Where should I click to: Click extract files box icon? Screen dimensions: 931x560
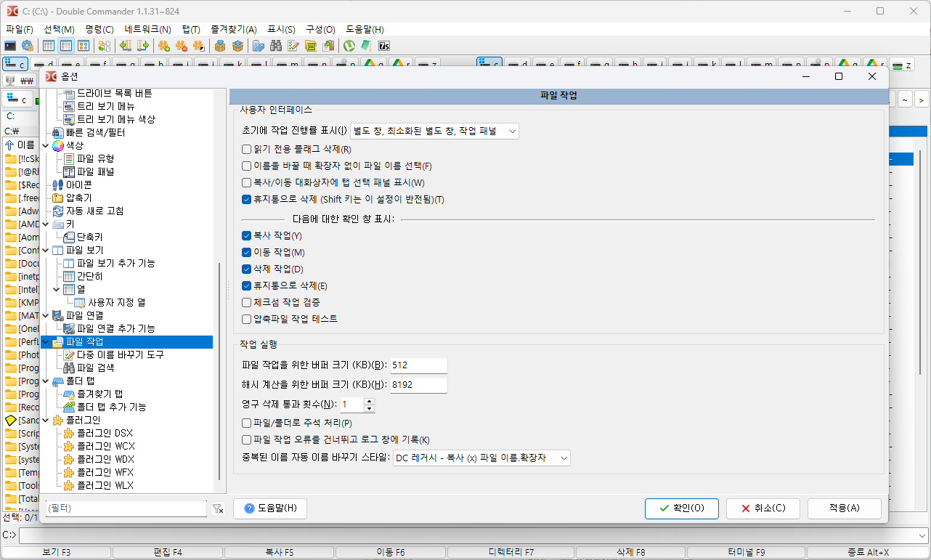click(x=237, y=46)
